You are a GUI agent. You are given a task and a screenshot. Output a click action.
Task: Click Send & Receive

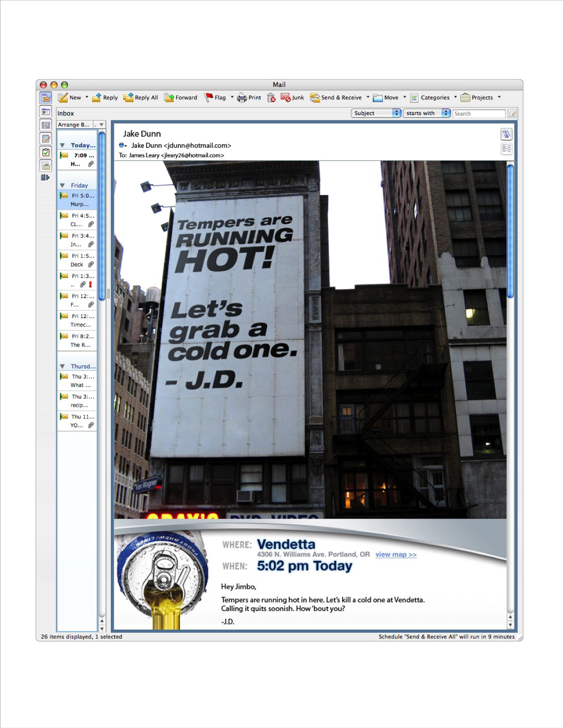click(x=336, y=98)
